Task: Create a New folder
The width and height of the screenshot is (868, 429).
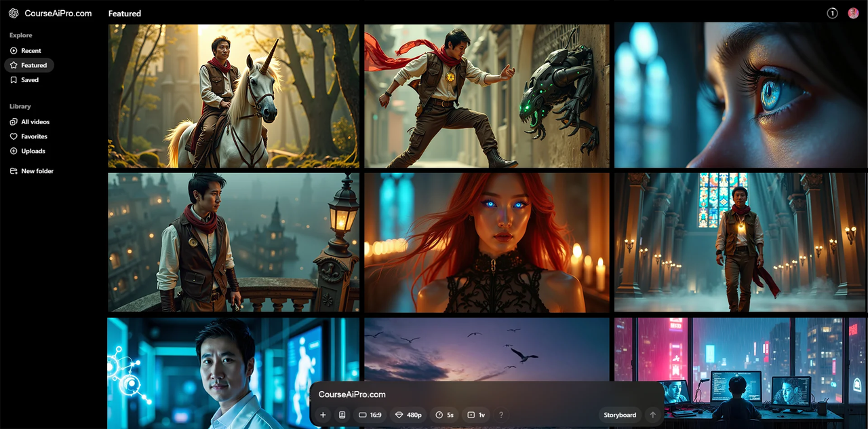Action: (37, 171)
